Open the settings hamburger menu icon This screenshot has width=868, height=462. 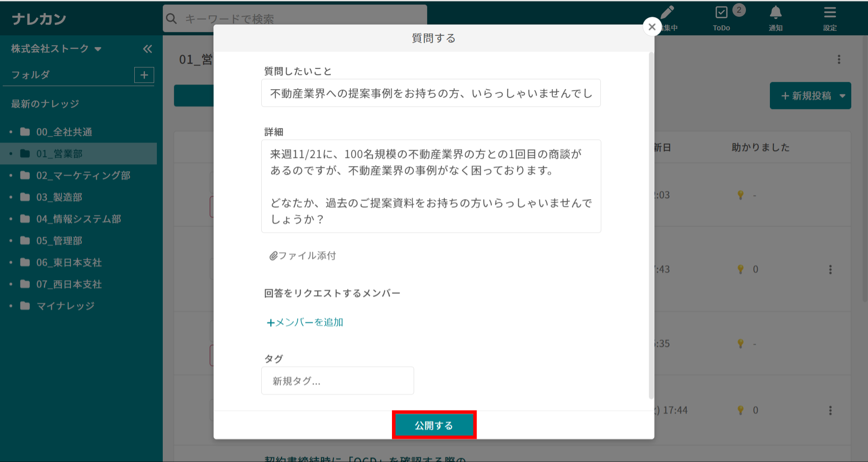coord(830,13)
